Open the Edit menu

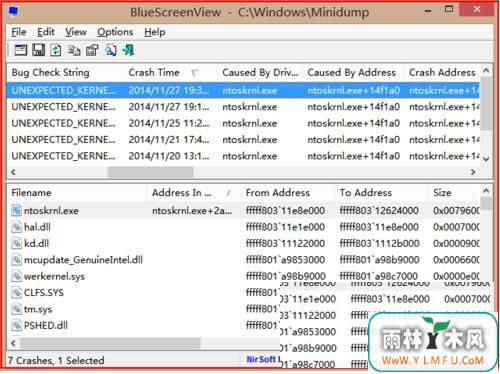[x=46, y=32]
